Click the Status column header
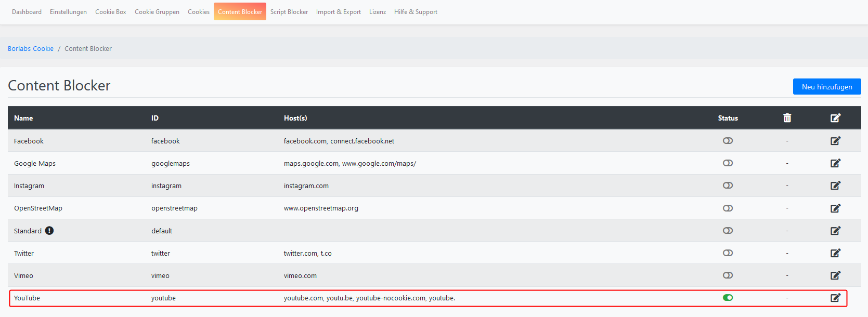The height and width of the screenshot is (317, 868). pos(728,118)
